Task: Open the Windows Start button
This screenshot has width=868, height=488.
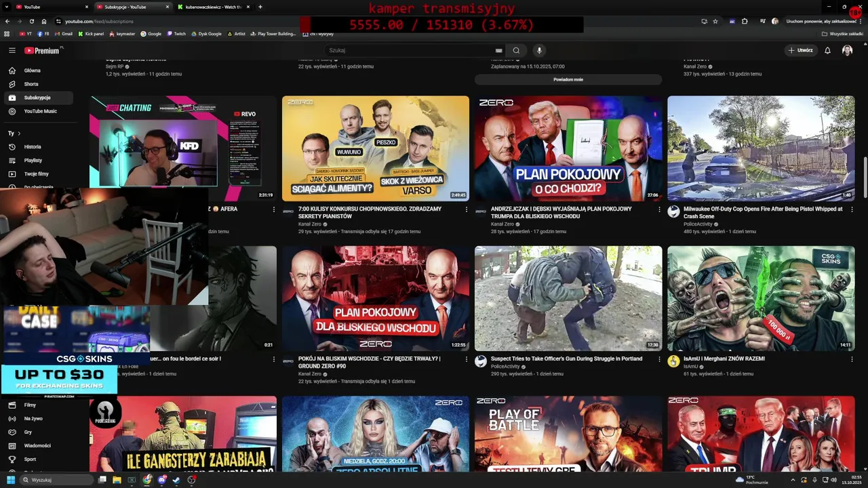Action: pyautogui.click(x=11, y=480)
